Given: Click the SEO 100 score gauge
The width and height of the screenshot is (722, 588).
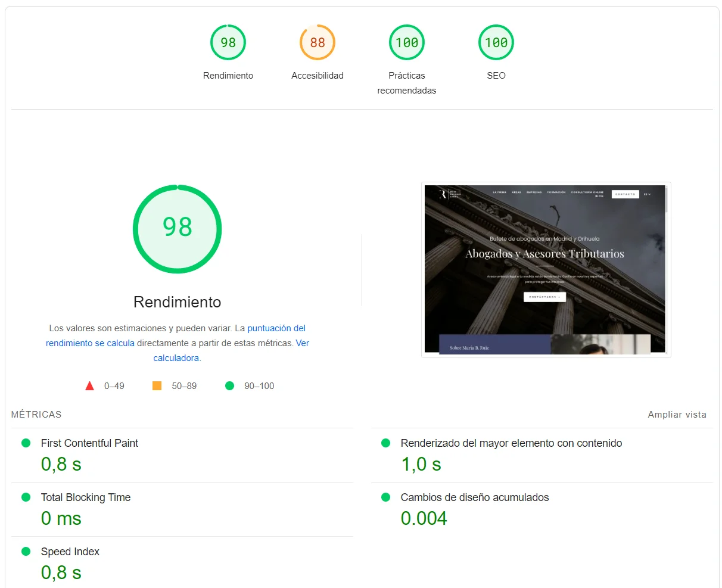Looking at the screenshot, I should (496, 43).
